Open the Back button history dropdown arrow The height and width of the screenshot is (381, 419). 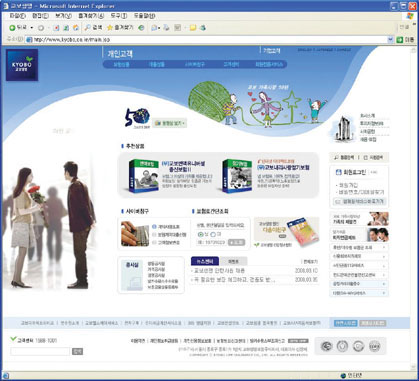click(32, 28)
